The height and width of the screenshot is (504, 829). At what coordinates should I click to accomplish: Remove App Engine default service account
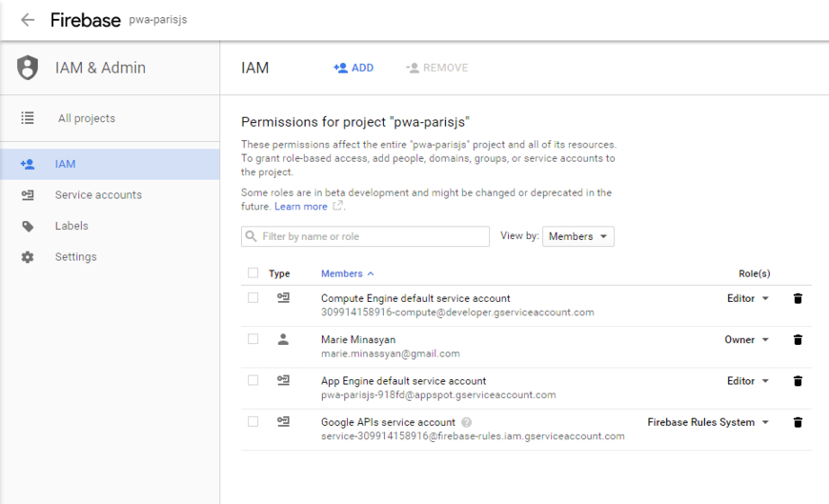click(x=798, y=381)
